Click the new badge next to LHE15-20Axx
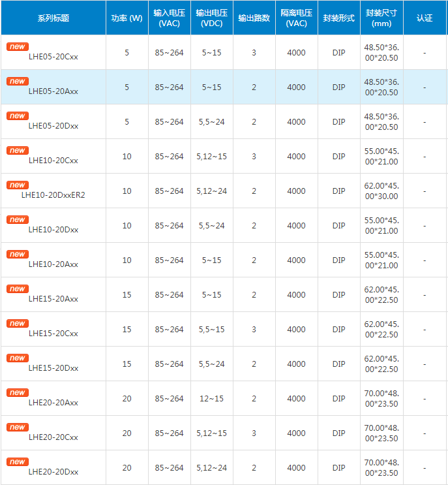 [17, 289]
